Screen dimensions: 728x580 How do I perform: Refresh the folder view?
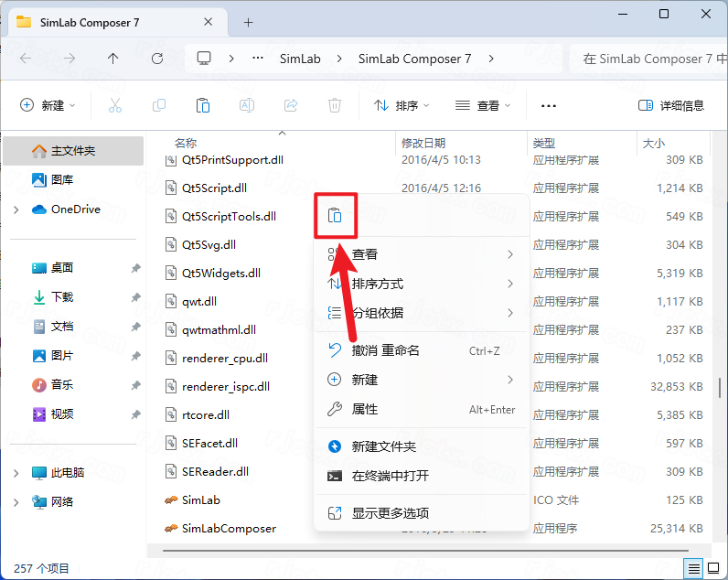[157, 59]
